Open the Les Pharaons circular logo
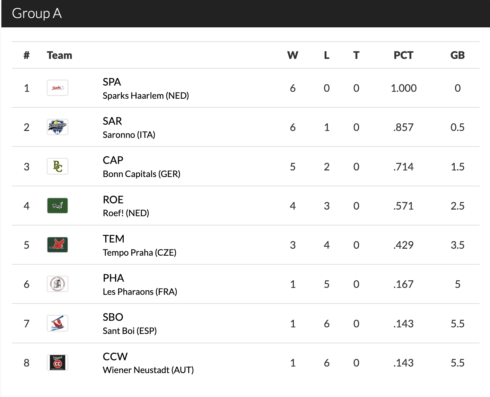The width and height of the screenshot is (490, 397). 57,284
